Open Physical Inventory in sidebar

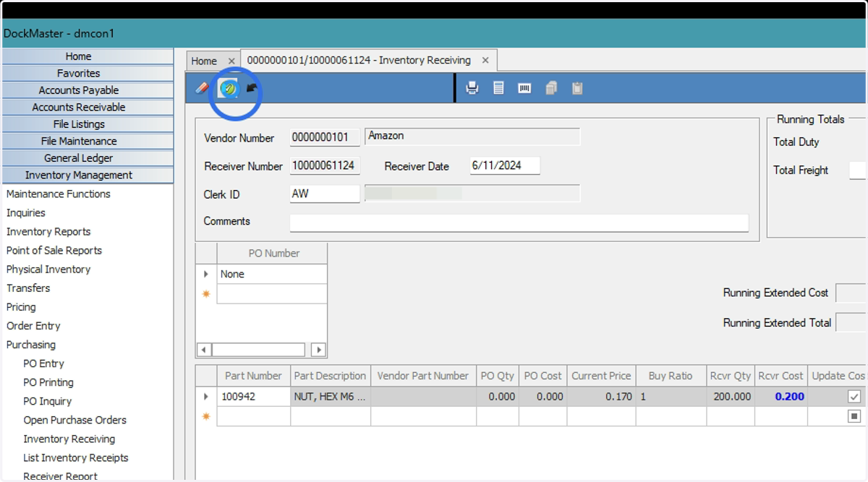pyautogui.click(x=48, y=270)
